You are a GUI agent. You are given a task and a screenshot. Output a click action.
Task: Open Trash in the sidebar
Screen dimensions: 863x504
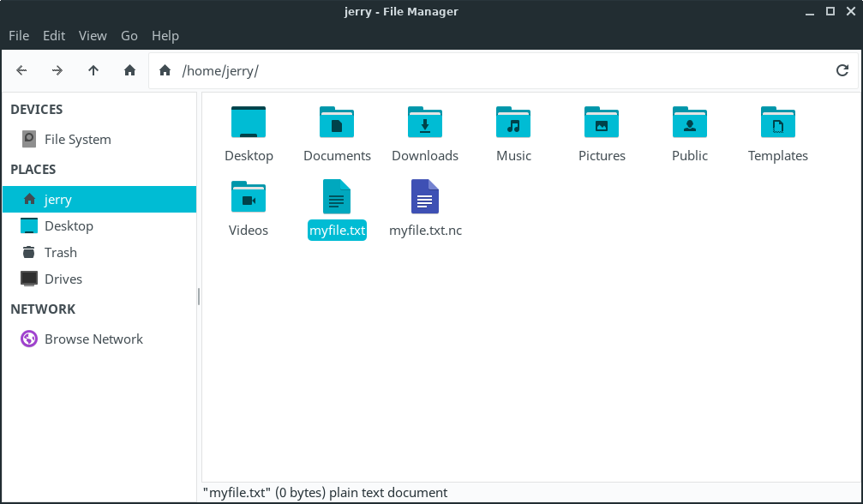[x=60, y=252]
